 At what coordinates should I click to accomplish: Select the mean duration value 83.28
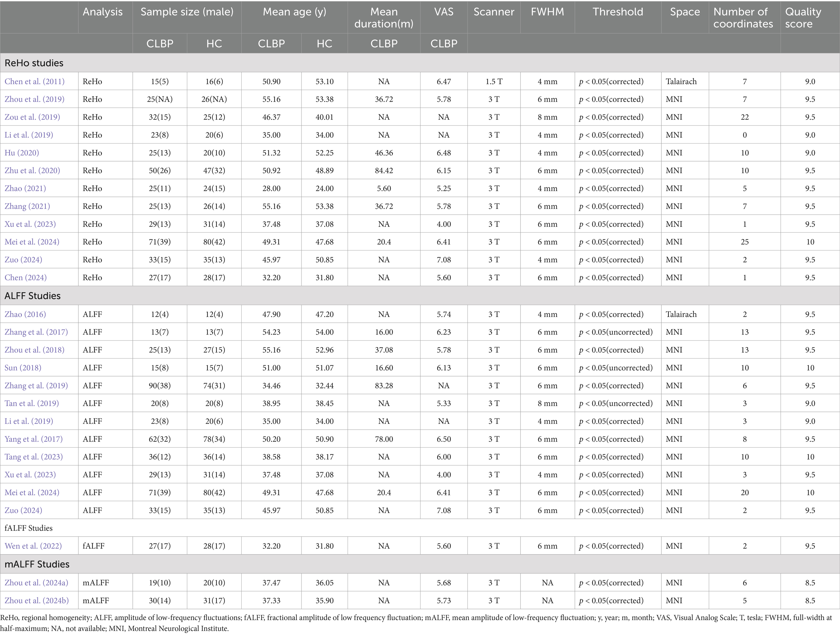[384, 385]
